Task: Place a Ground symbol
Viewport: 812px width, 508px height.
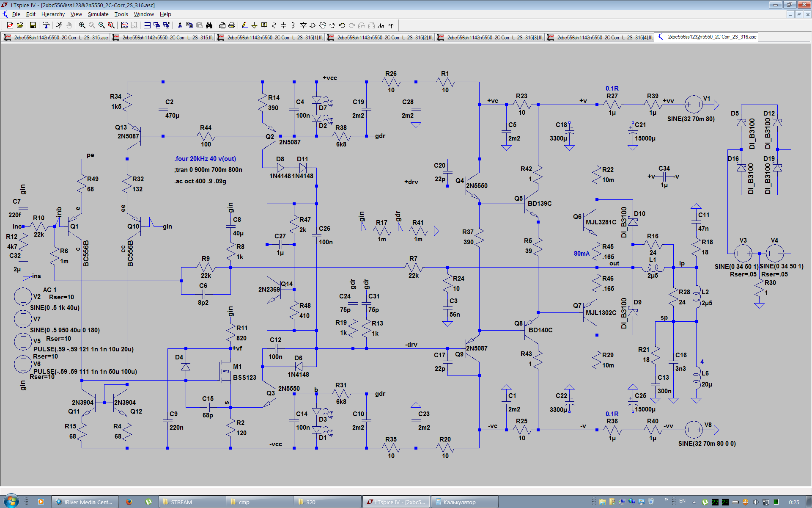Action: coord(255,25)
